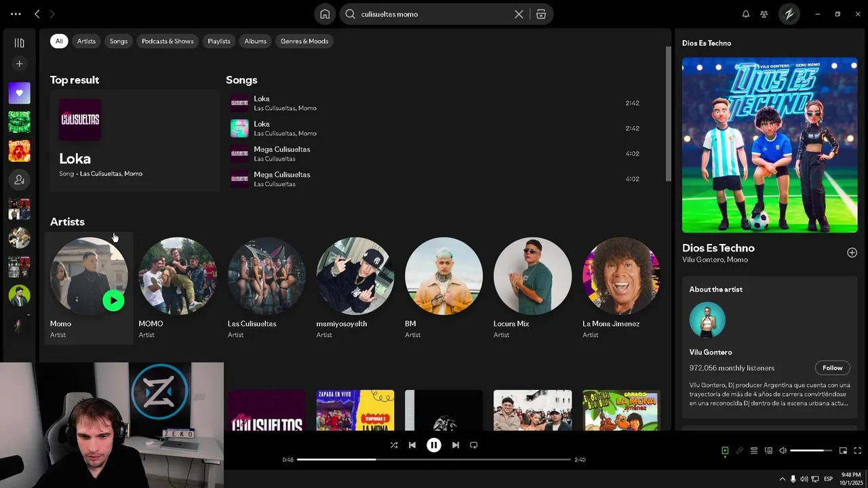Open the three-dots app menu

(x=16, y=14)
